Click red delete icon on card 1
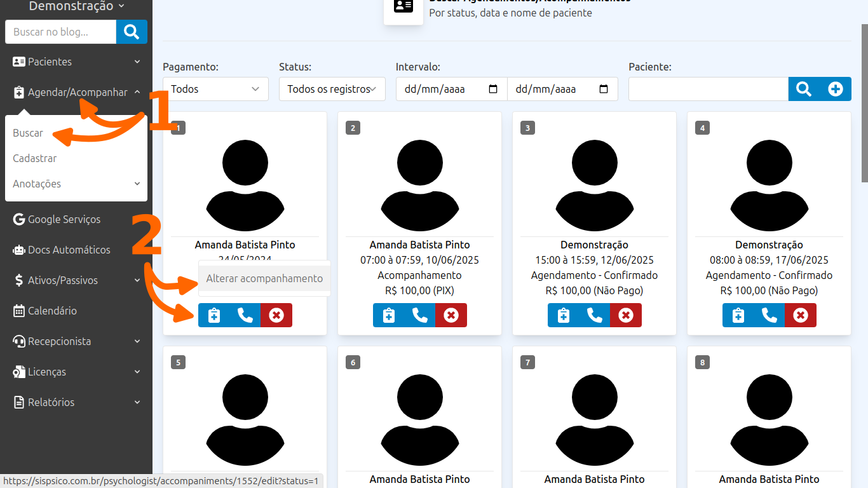 point(276,315)
